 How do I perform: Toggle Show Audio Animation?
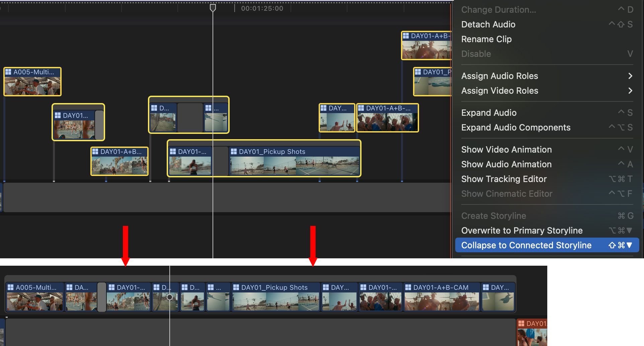coord(506,164)
